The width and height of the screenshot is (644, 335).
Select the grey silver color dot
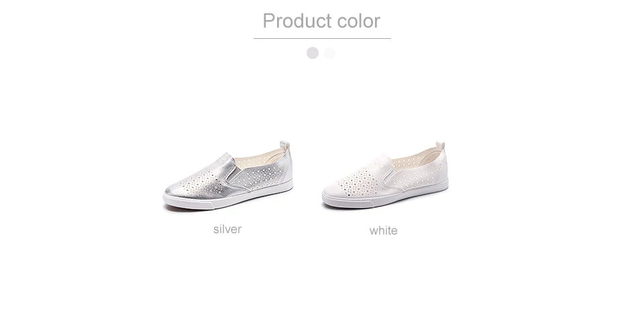(313, 53)
